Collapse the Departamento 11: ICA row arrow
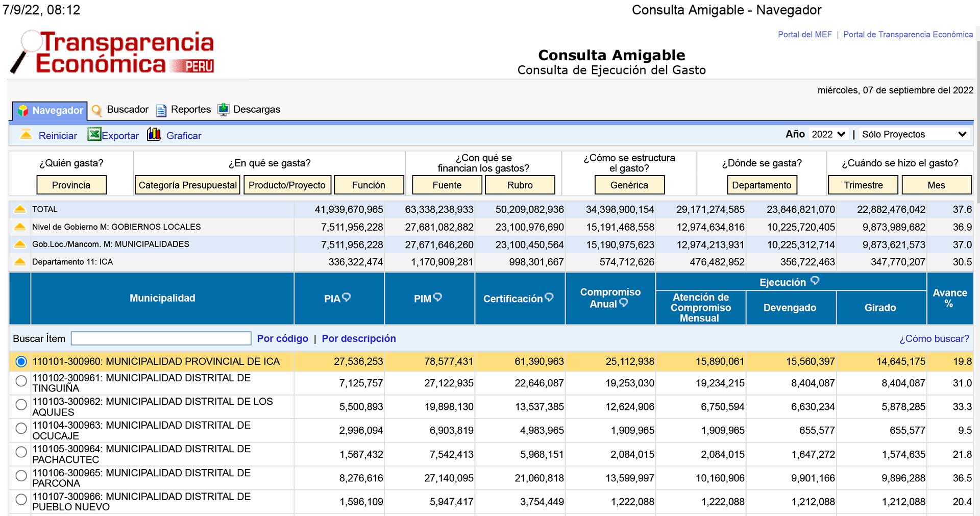980x516 pixels. tap(20, 262)
